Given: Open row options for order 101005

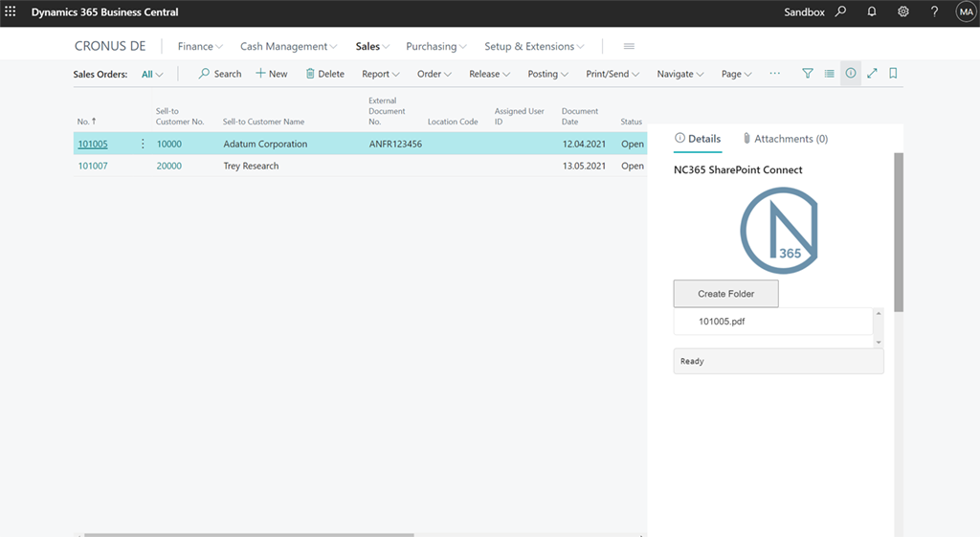Looking at the screenshot, I should coord(143,144).
